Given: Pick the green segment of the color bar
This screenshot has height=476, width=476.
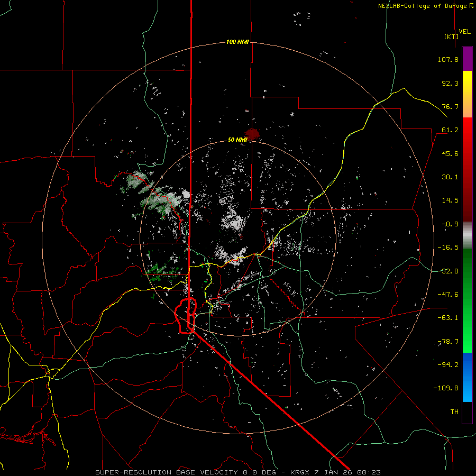Looking at the screenshot, I should pos(467,300).
